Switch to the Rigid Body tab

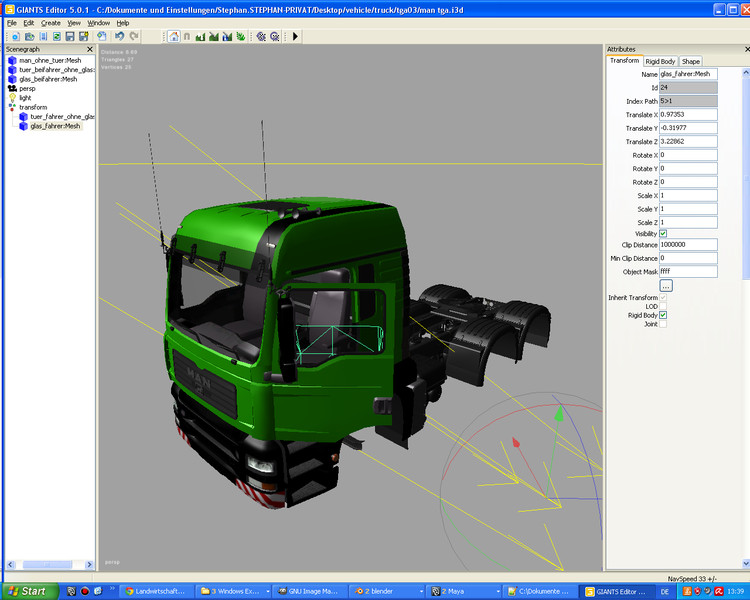[660, 61]
